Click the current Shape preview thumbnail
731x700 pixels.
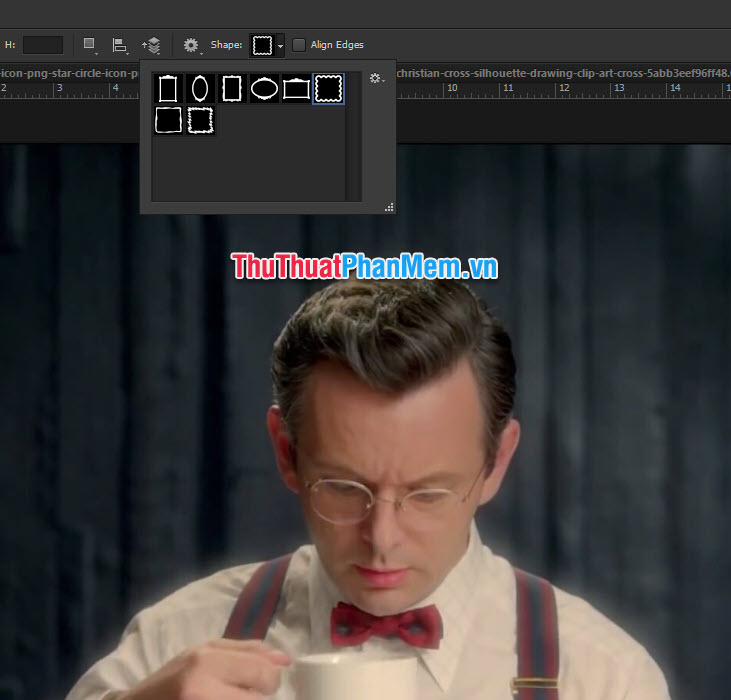pyautogui.click(x=262, y=45)
